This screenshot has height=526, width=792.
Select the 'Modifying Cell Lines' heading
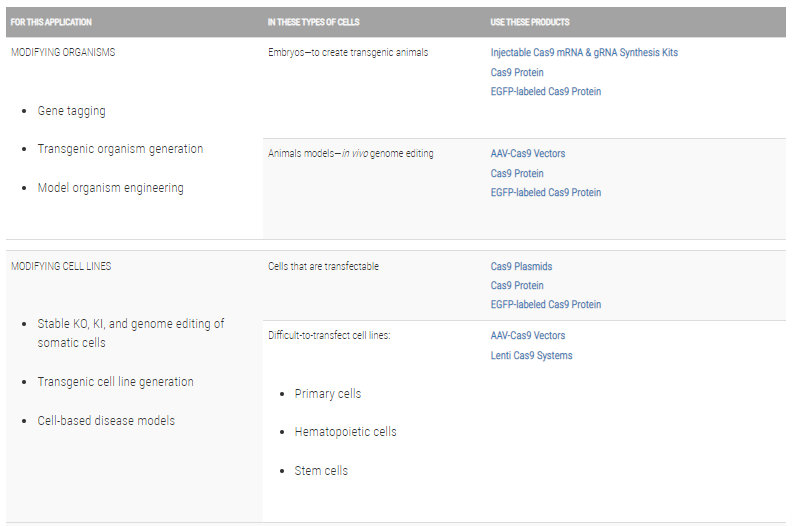[61, 267]
